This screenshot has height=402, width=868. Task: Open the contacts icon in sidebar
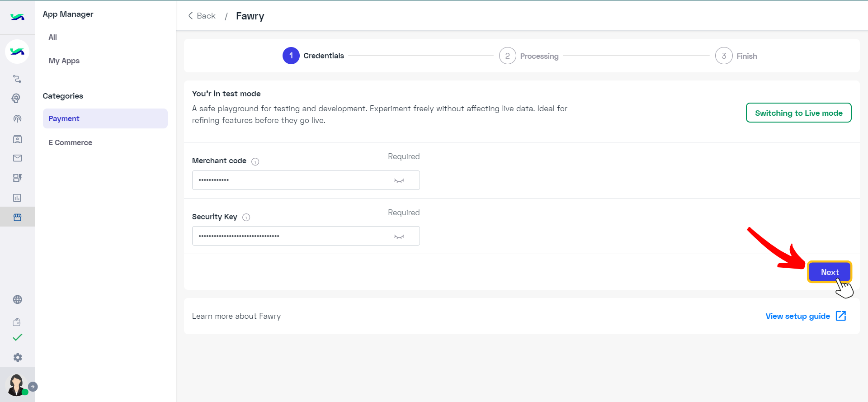17,139
